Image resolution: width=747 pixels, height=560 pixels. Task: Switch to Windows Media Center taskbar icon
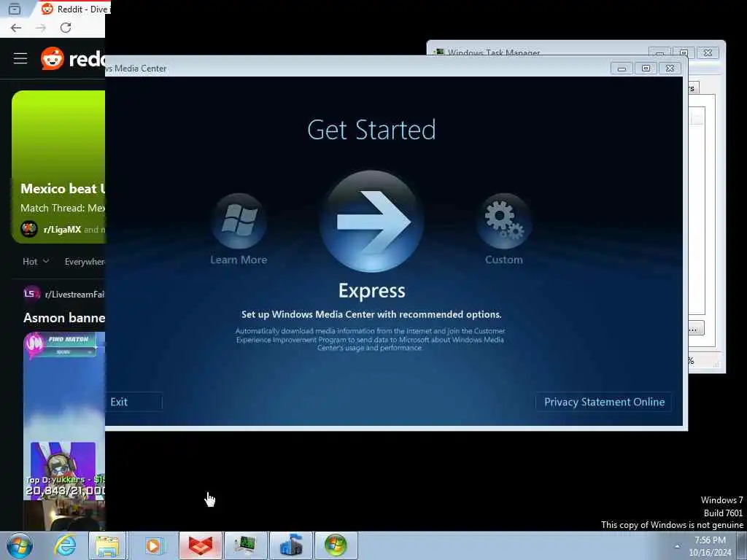click(336, 545)
